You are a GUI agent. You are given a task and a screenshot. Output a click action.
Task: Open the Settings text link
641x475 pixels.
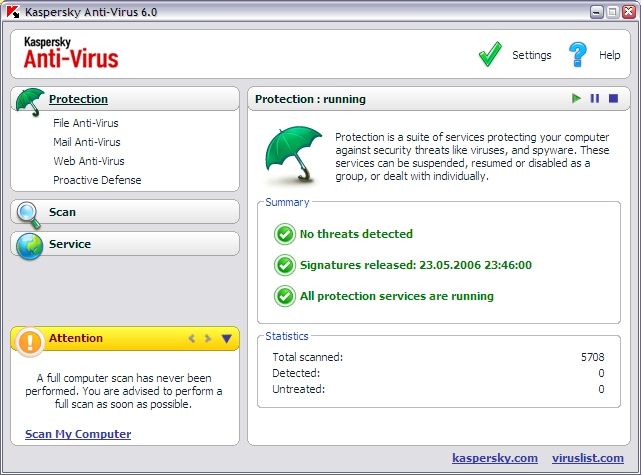531,55
